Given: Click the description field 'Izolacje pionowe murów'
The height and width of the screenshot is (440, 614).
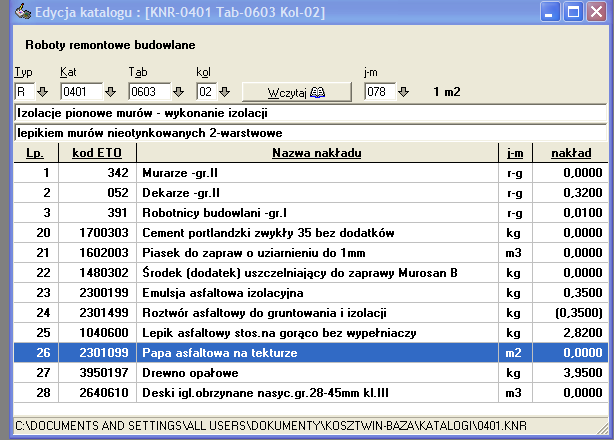Looking at the screenshot, I should 311,113.
